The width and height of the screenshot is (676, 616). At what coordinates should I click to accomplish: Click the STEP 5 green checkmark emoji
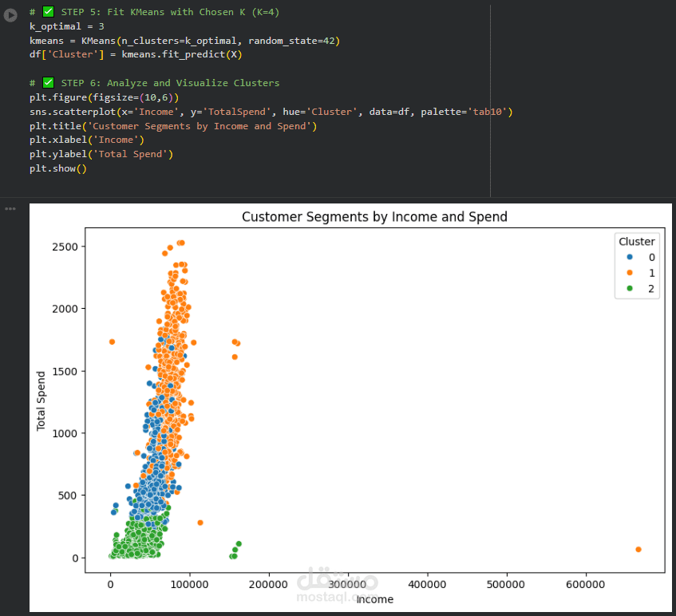pos(48,12)
